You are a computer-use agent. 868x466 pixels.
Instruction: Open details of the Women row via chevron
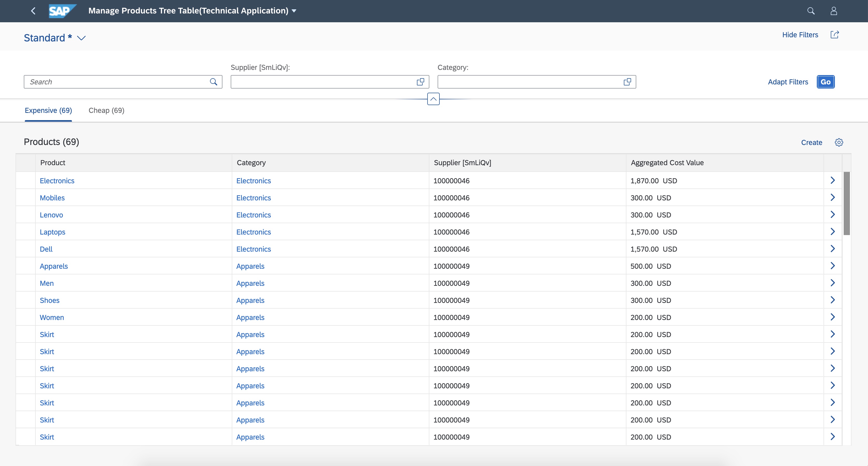833,317
